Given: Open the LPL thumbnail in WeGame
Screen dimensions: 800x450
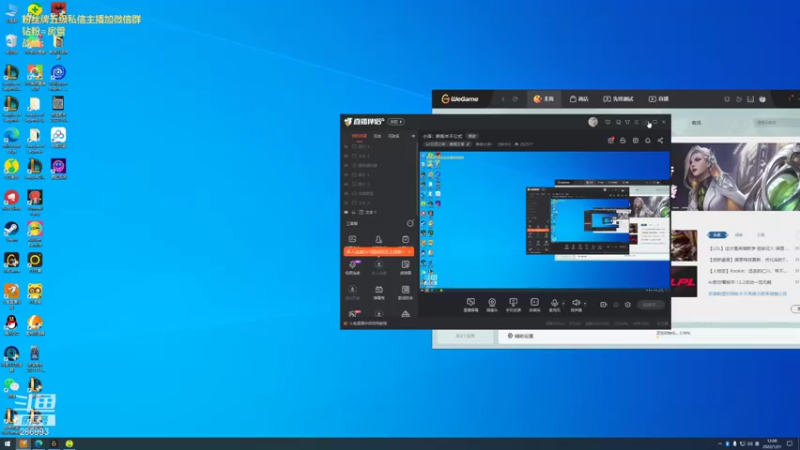Looking at the screenshot, I should click(684, 281).
